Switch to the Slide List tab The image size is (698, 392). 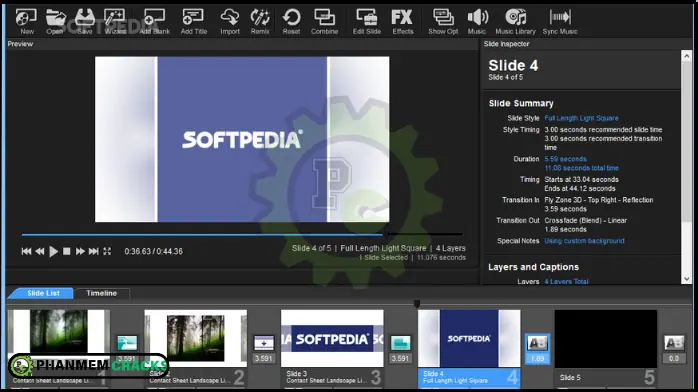click(43, 293)
